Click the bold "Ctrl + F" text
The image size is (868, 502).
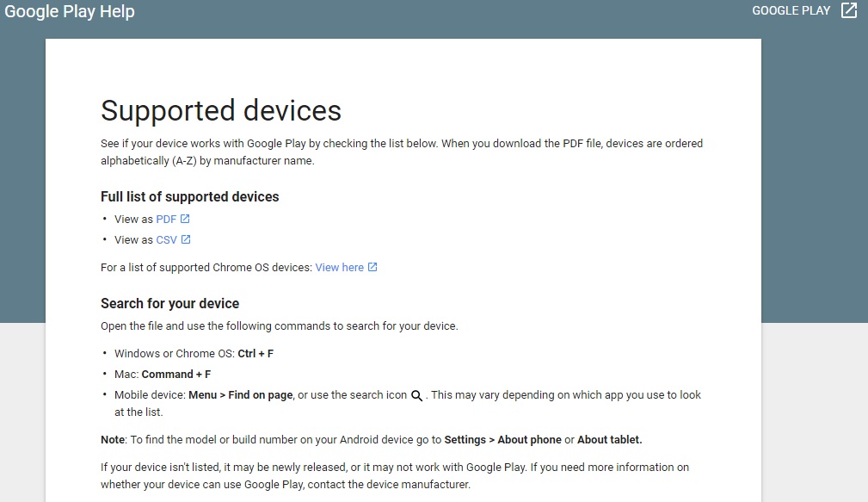(255, 354)
